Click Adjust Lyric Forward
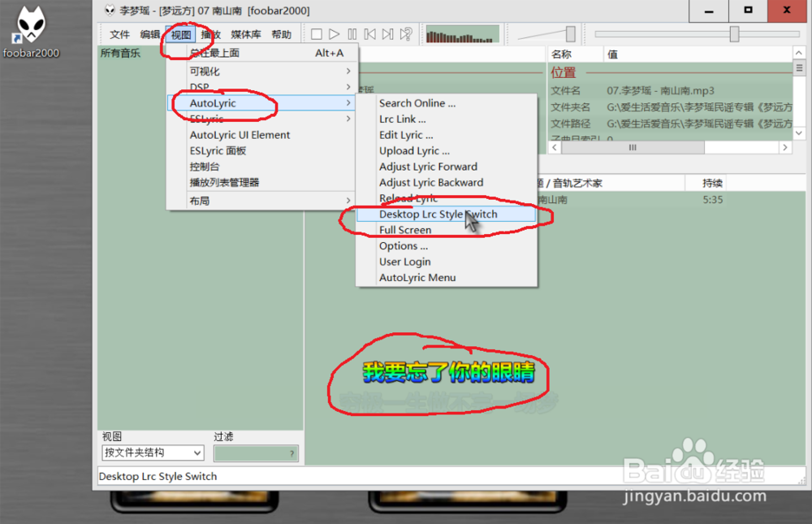812x524 pixels. tap(447, 167)
